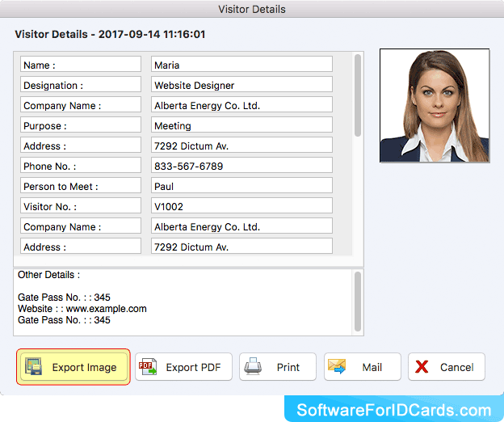
Task: Click the Person to Meet field 'Paul'
Action: coord(241,186)
